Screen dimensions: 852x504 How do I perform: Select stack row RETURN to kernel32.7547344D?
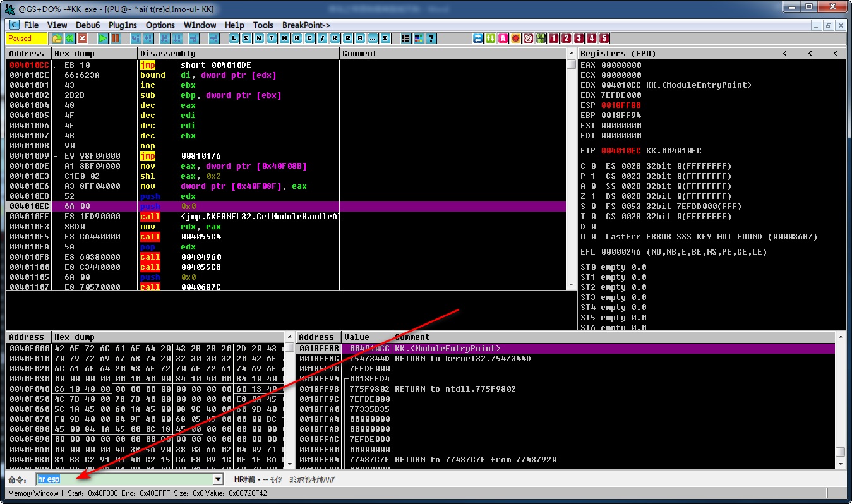(x=567, y=359)
